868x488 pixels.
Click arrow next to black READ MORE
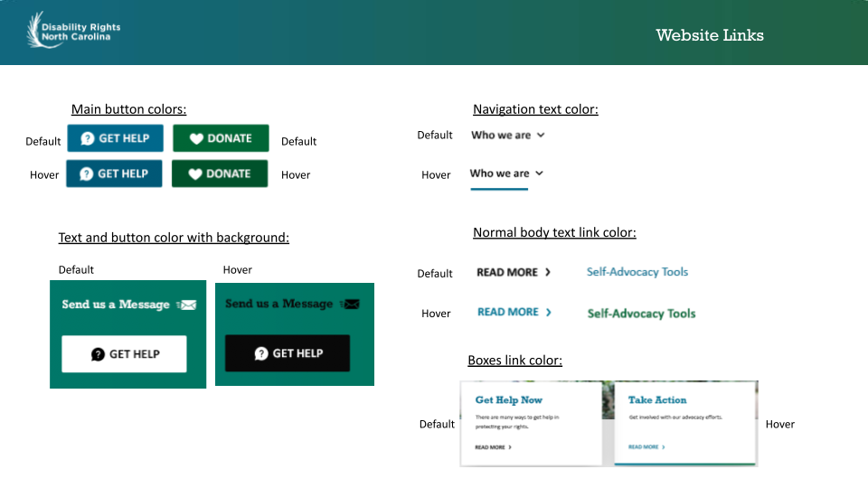(x=548, y=272)
